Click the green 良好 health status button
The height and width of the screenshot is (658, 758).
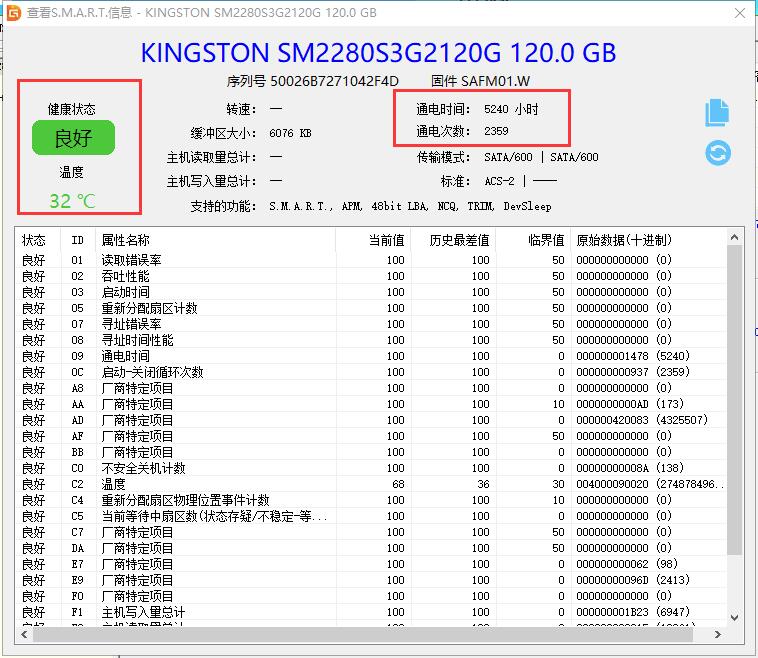pos(73,138)
